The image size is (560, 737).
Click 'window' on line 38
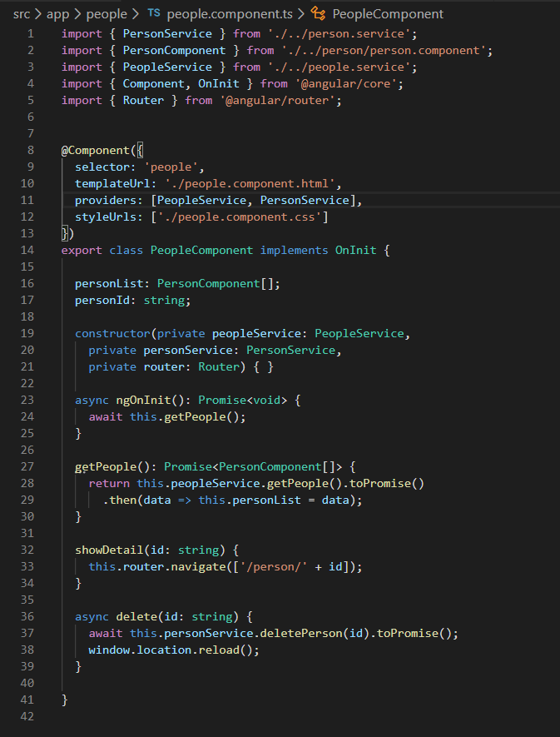click(x=109, y=650)
